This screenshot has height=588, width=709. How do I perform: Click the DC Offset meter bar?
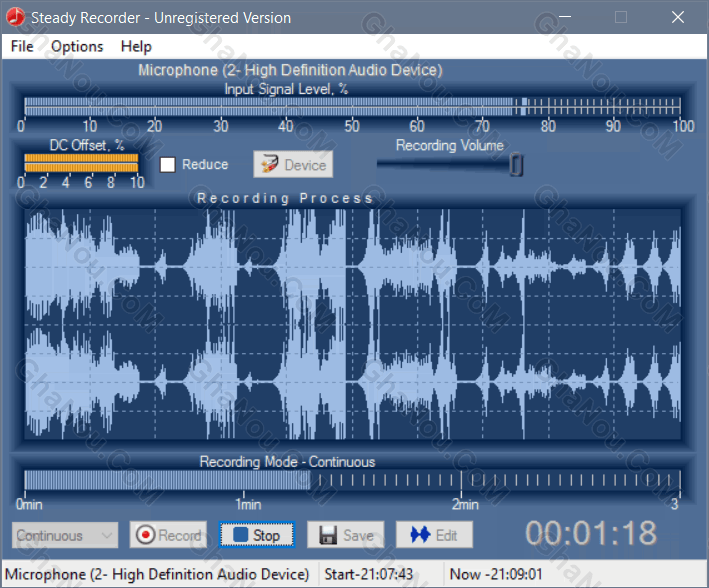click(x=81, y=163)
